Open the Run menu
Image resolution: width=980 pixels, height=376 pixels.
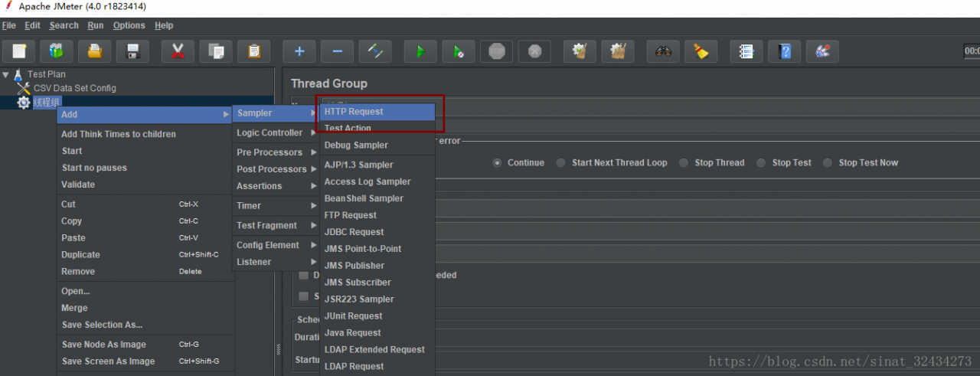96,25
